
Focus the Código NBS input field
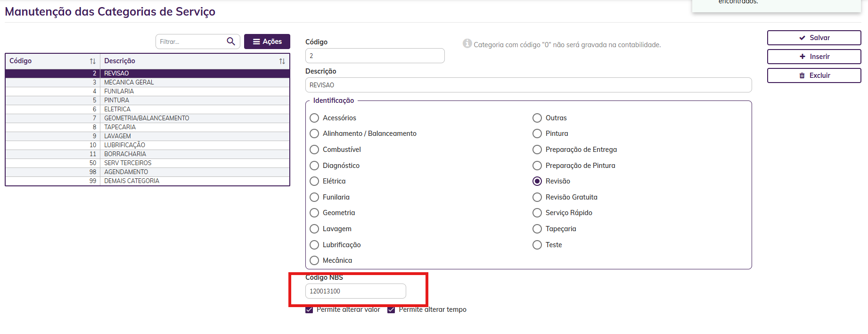(355, 291)
